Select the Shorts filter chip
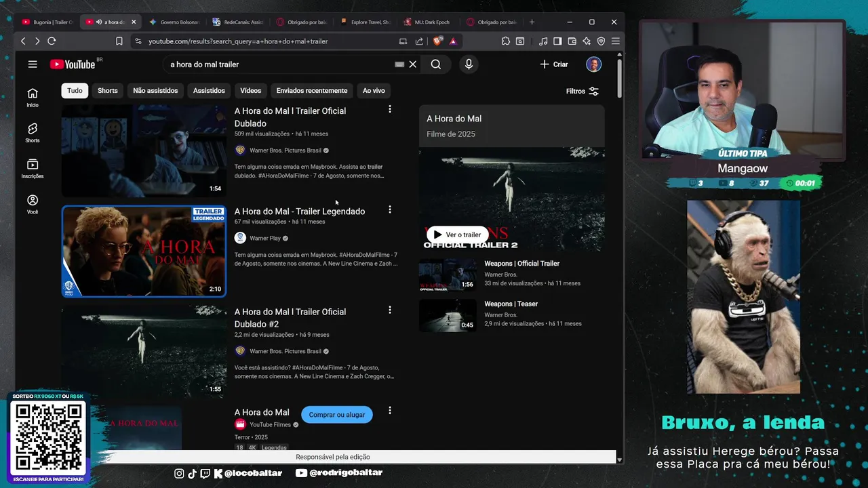The height and width of the screenshot is (488, 868). [x=107, y=90]
